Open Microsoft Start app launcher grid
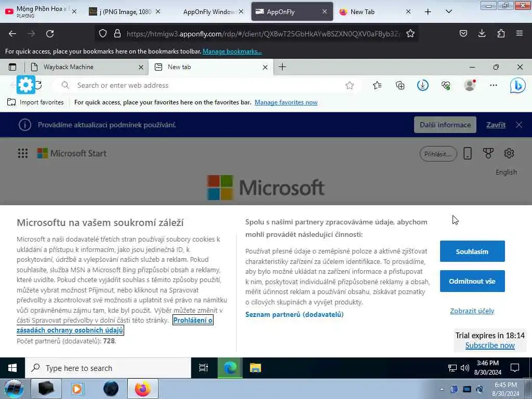 [23, 153]
